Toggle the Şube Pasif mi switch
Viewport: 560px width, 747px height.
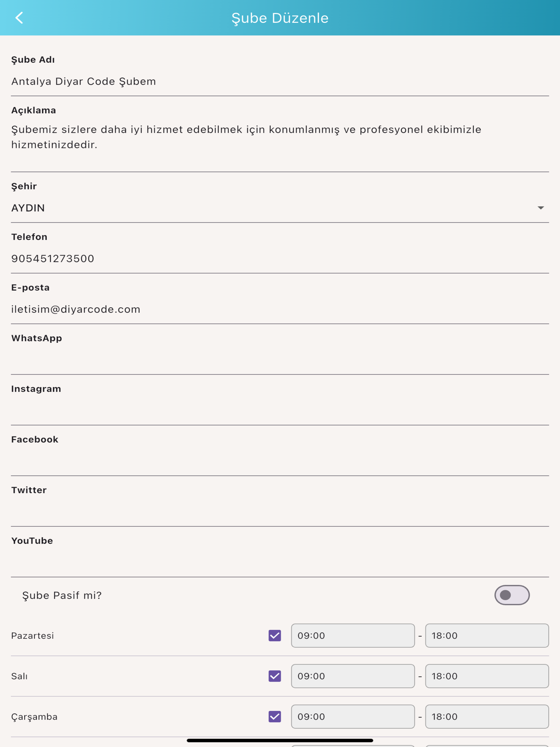[512, 595]
